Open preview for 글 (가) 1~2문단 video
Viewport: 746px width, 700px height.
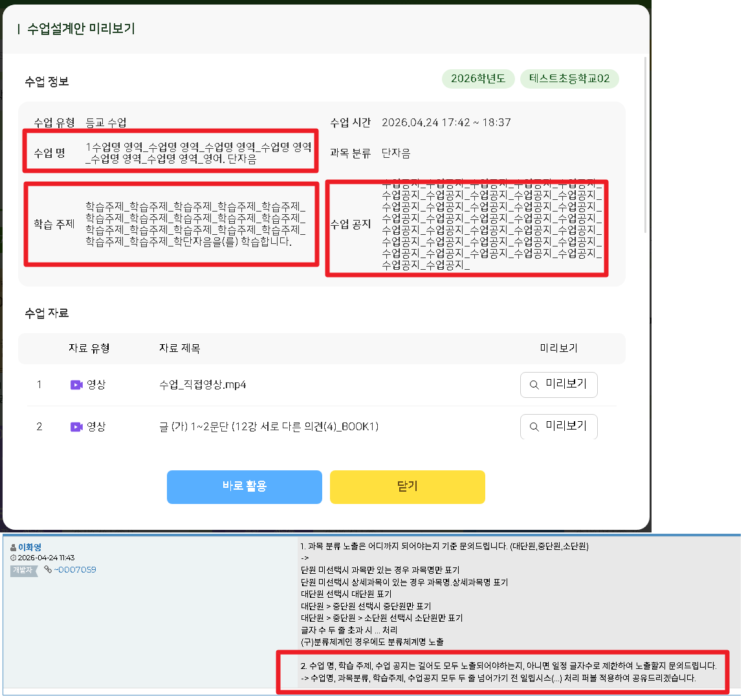pos(558,426)
